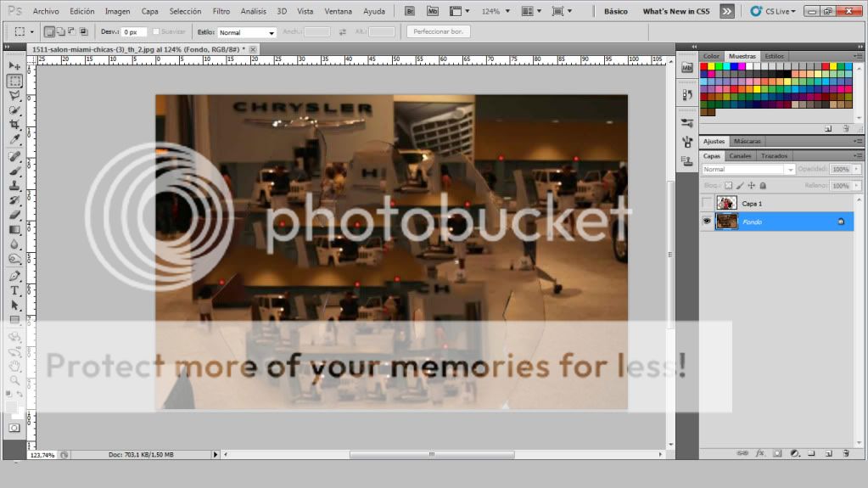The image size is (868, 488).
Task: Select the Hand tool
Action: click(x=14, y=366)
